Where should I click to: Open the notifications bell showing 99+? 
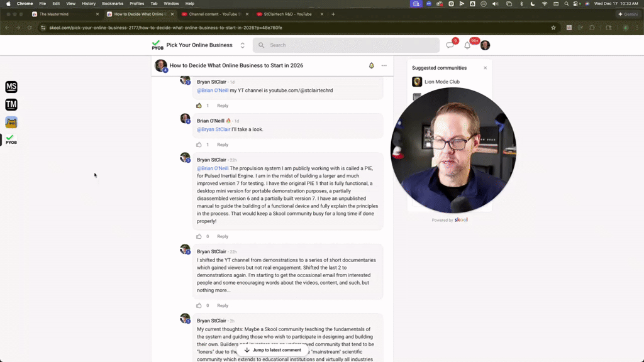(466, 45)
